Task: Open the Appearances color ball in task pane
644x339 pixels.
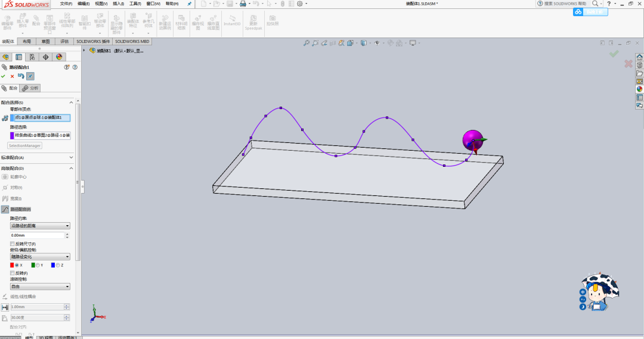Action: point(639,89)
